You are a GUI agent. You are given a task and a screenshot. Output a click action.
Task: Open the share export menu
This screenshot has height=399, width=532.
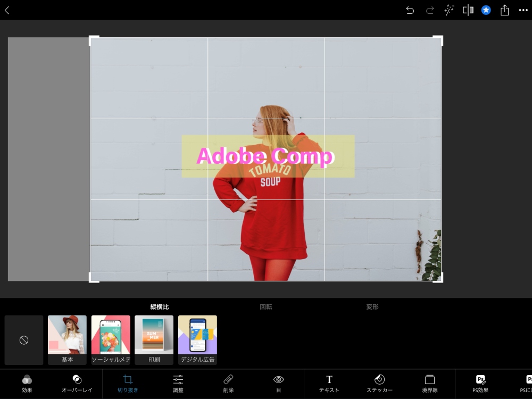tap(504, 10)
